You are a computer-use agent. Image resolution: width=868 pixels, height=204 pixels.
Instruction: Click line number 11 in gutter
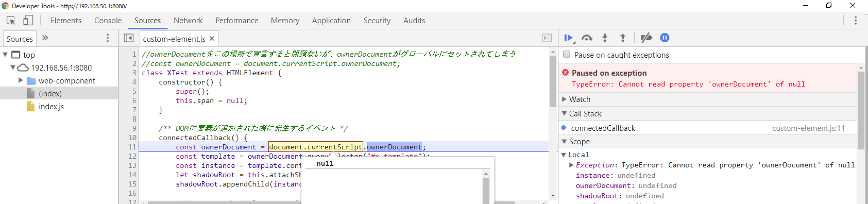(x=132, y=147)
